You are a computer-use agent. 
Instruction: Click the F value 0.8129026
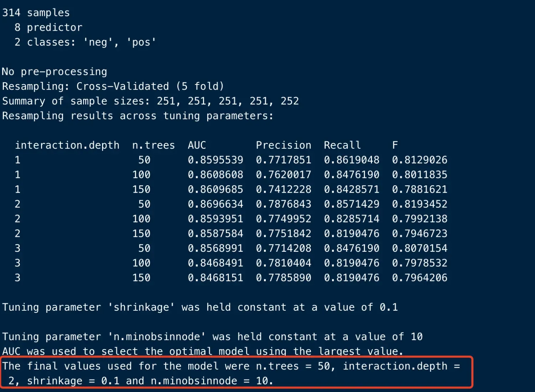(419, 160)
